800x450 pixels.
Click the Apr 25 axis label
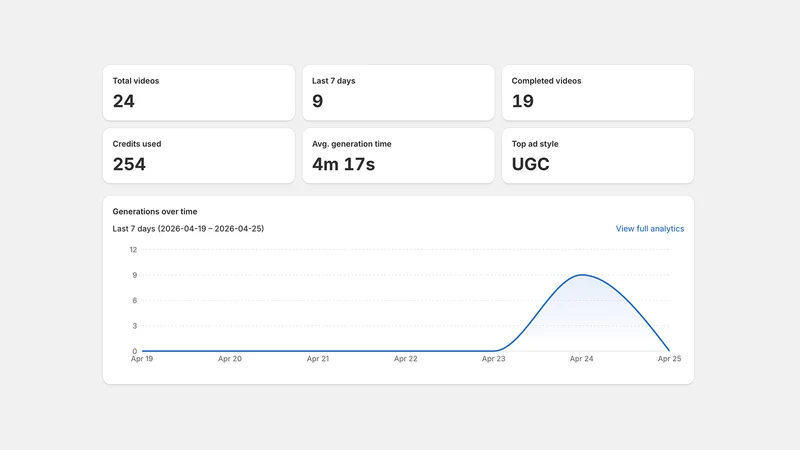coord(669,359)
